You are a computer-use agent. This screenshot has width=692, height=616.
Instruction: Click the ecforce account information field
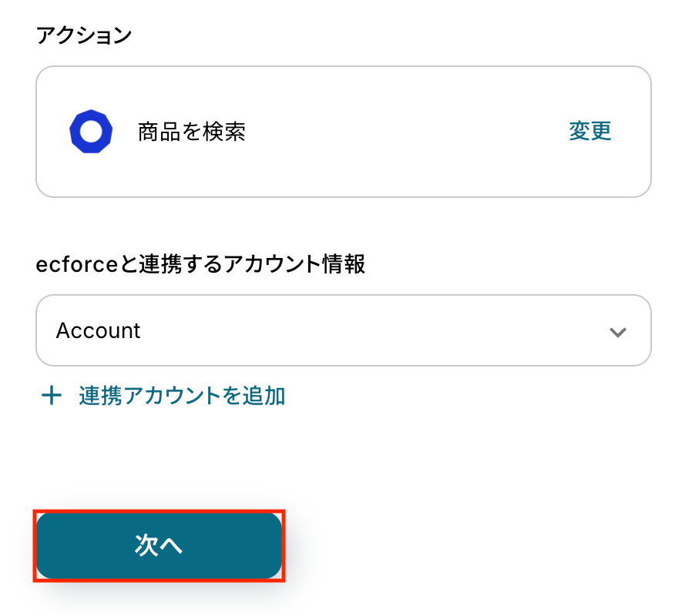pos(343,330)
